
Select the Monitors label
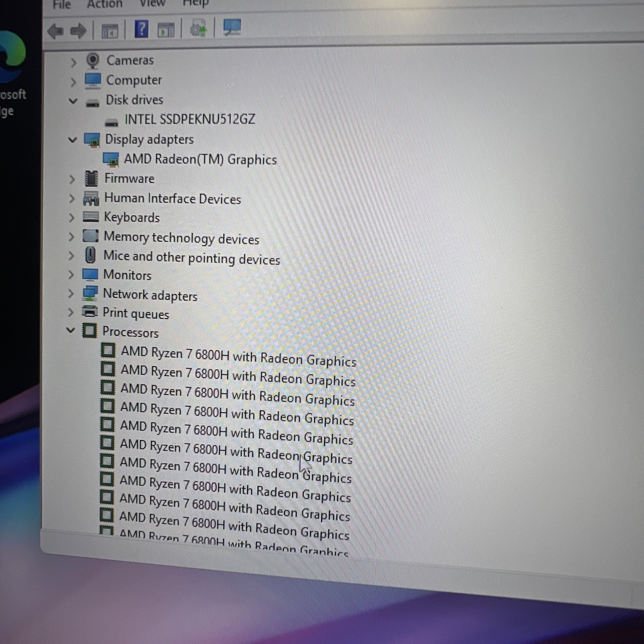(127, 275)
